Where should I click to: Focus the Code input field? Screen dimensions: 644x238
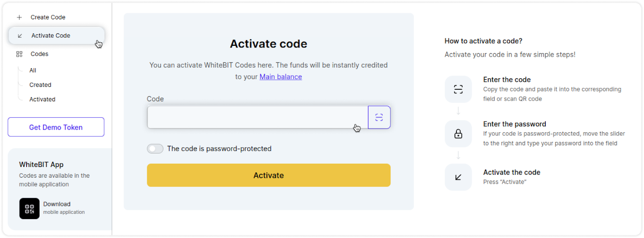pos(258,117)
